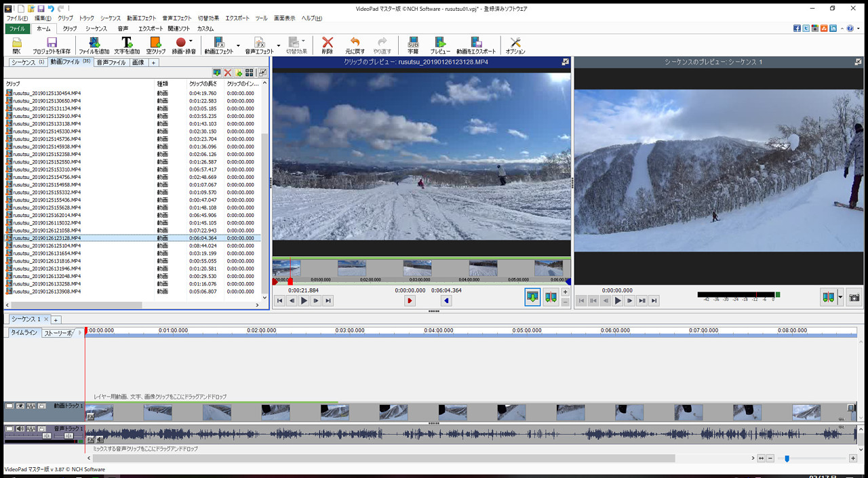Click the timeline zoom slider handle
Image resolution: width=868 pixels, height=478 pixels.
tap(787, 459)
